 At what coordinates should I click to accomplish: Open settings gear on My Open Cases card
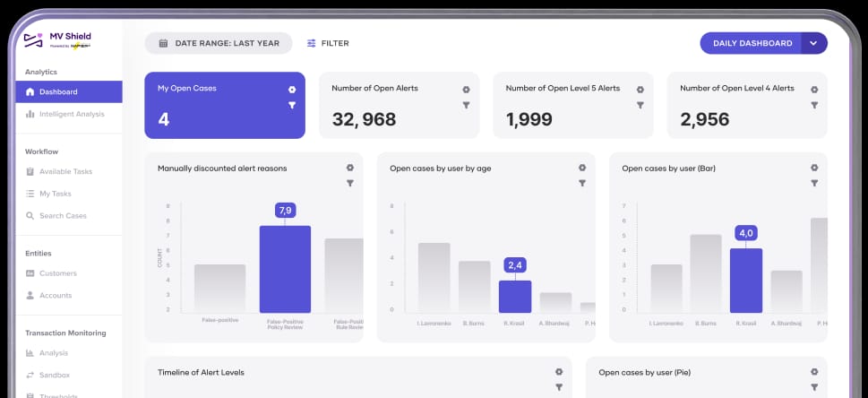tap(292, 90)
